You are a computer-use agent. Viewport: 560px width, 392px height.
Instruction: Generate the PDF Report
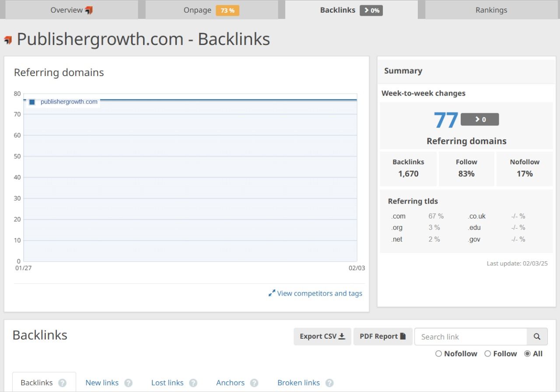[383, 336]
